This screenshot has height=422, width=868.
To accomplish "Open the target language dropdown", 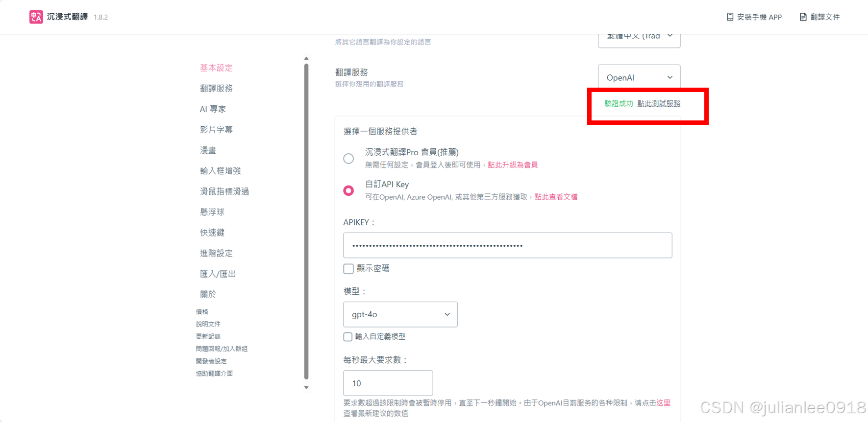I will click(639, 39).
